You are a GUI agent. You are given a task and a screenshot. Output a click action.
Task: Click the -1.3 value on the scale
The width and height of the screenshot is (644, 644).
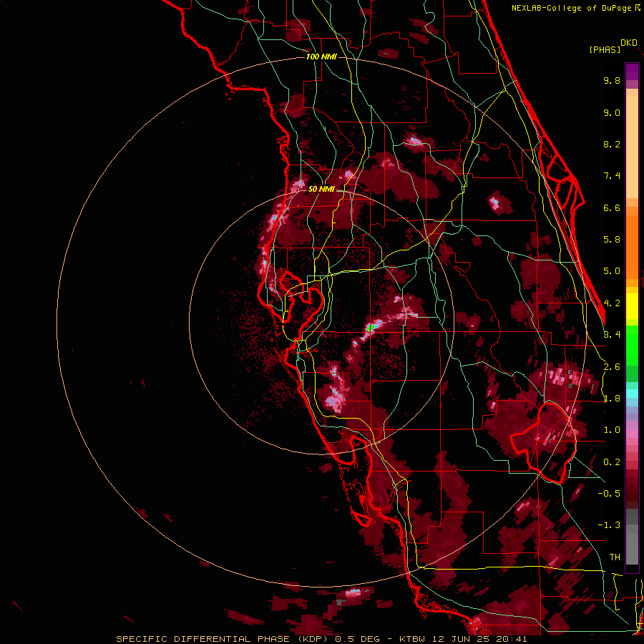click(609, 525)
